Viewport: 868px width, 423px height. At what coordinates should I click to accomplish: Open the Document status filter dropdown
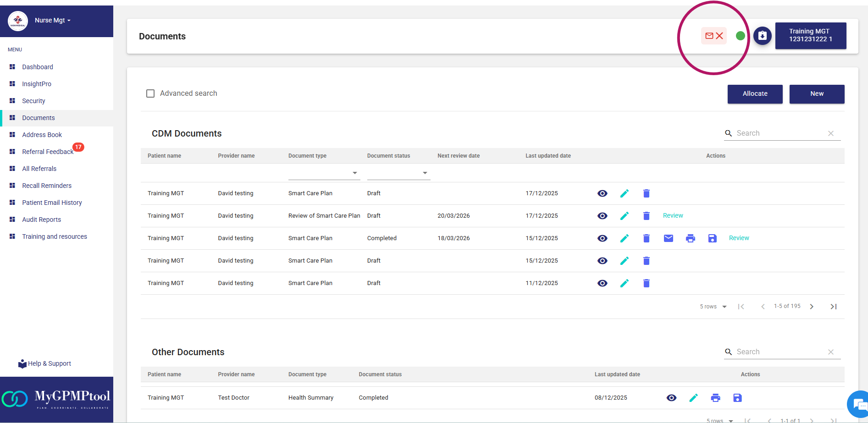398,173
